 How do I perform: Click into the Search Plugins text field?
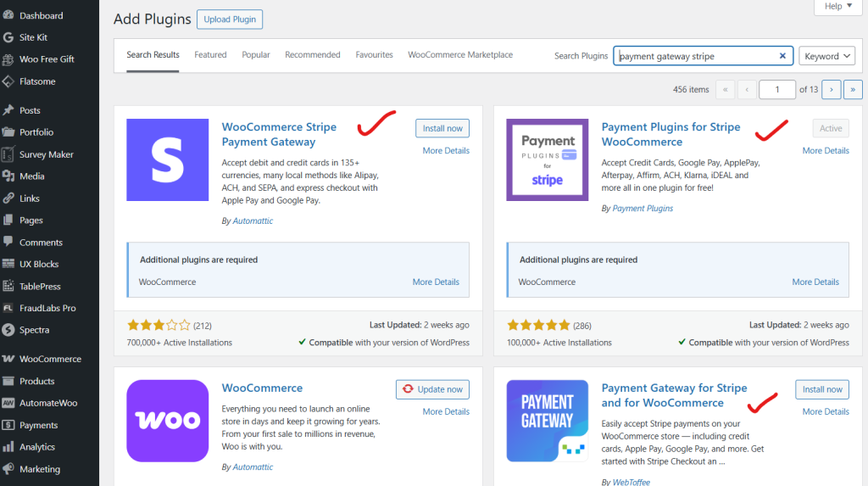pos(695,56)
